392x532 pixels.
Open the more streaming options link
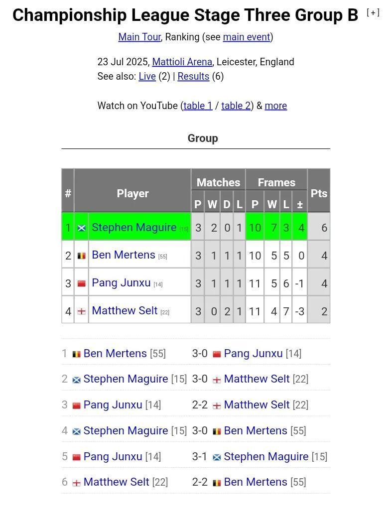click(275, 106)
